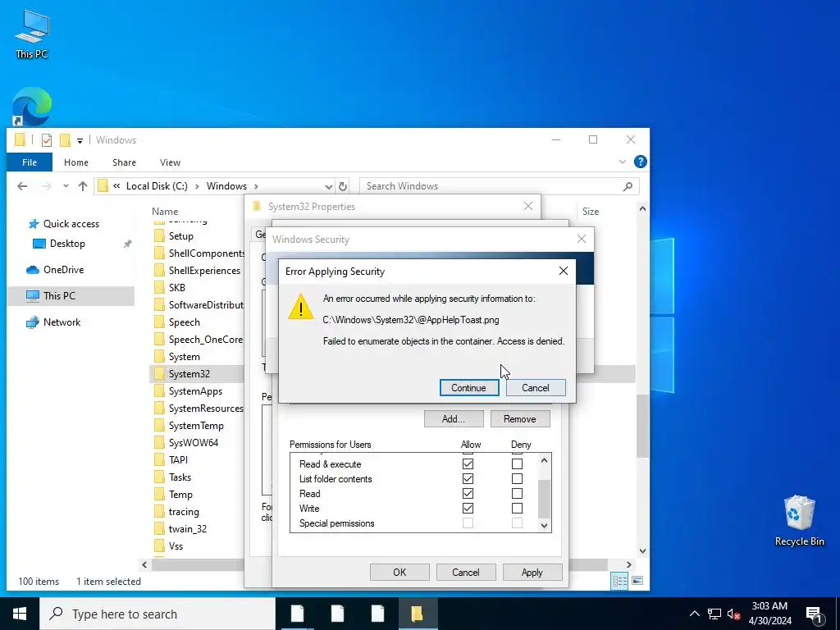
Task: Close the Error Applying Security dialog
Action: tap(563, 271)
